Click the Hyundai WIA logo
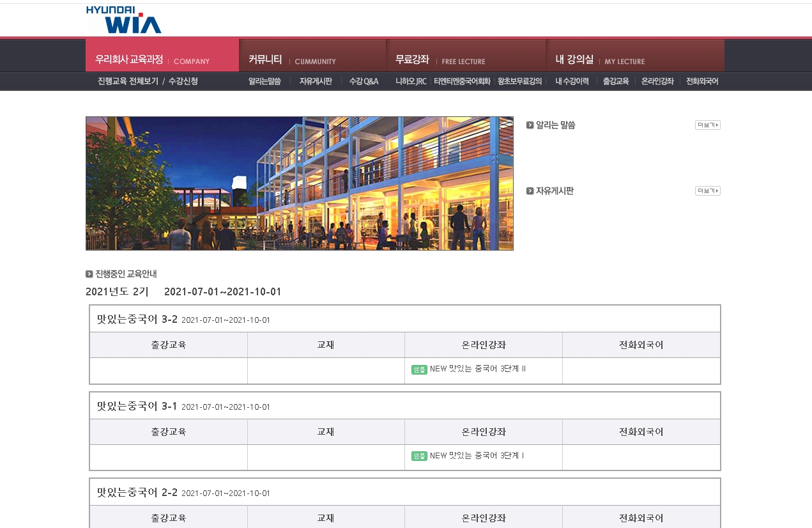This screenshot has width=812, height=528. [124, 19]
